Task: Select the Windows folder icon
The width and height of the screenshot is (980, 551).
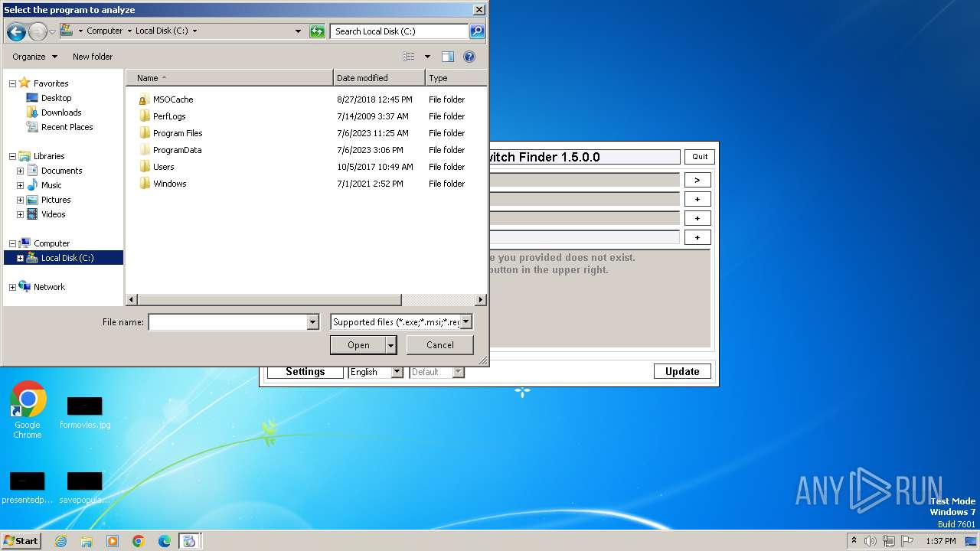Action: [x=144, y=184]
